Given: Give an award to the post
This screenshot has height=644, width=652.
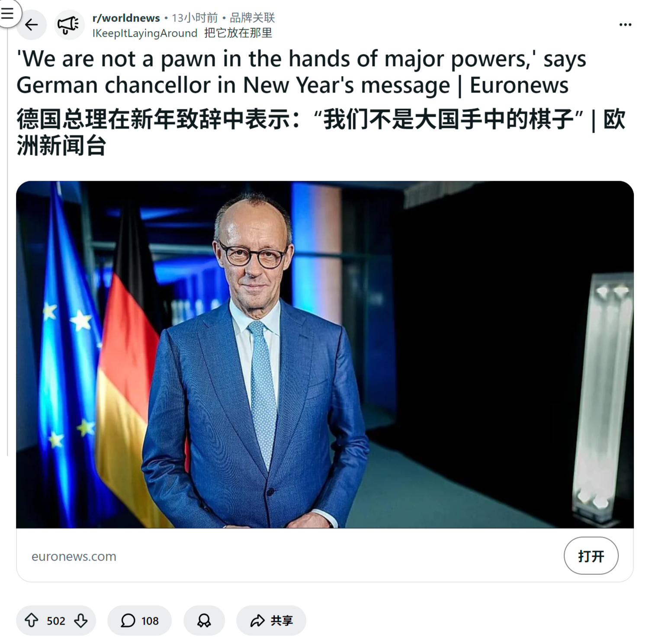Looking at the screenshot, I should click(x=204, y=620).
